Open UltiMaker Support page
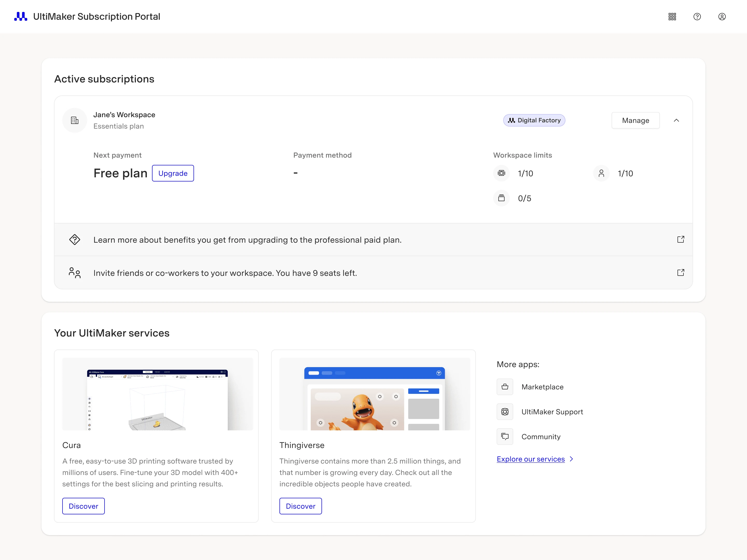This screenshot has width=747, height=560. click(552, 411)
